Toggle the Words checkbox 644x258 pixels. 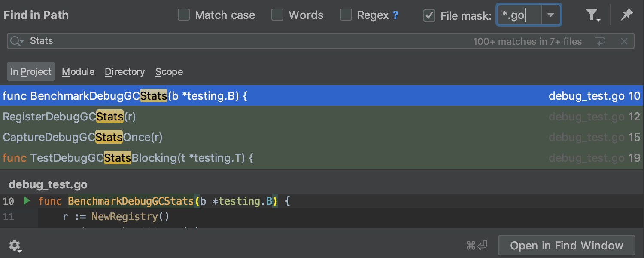(x=277, y=15)
